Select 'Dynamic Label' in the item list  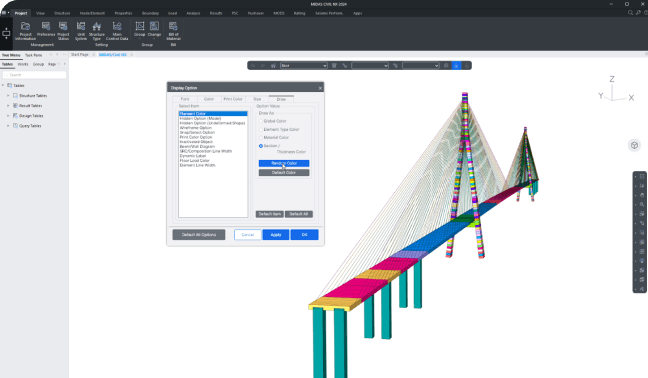tap(193, 156)
